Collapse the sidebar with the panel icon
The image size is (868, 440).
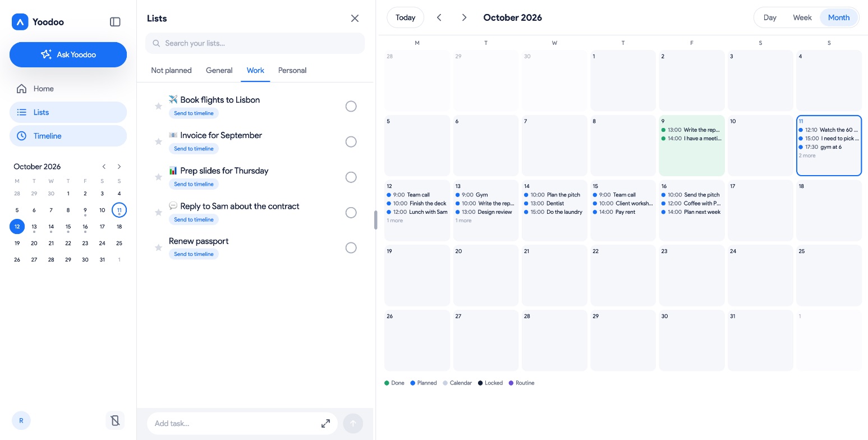(115, 22)
